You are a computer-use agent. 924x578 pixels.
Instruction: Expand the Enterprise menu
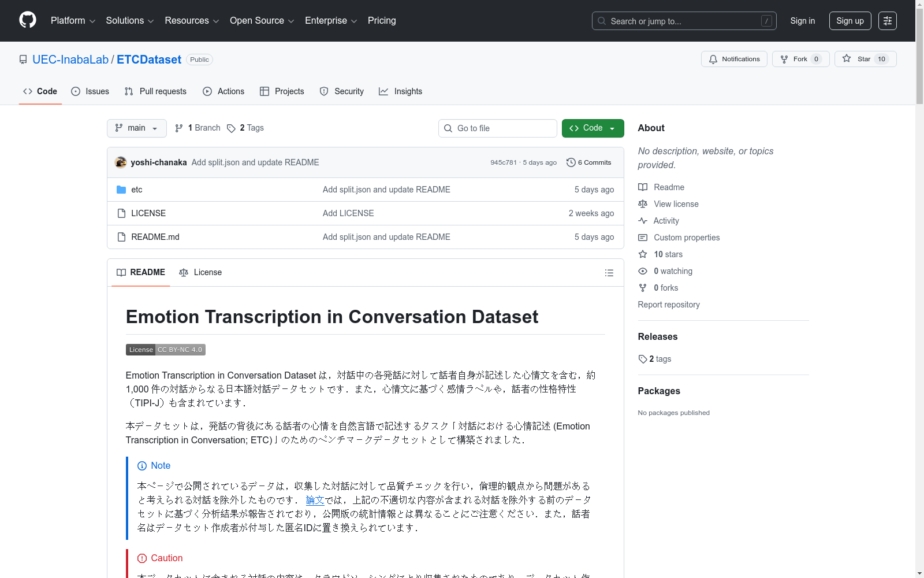331,21
